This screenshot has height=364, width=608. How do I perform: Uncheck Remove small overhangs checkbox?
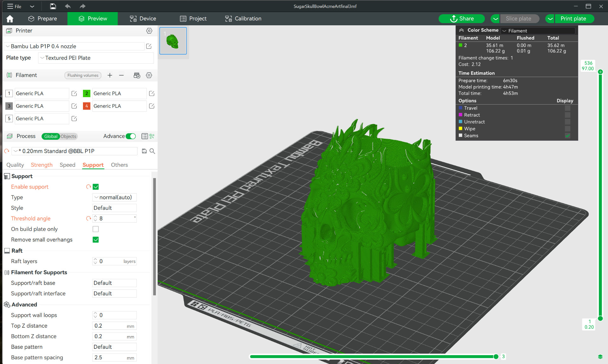pos(96,240)
